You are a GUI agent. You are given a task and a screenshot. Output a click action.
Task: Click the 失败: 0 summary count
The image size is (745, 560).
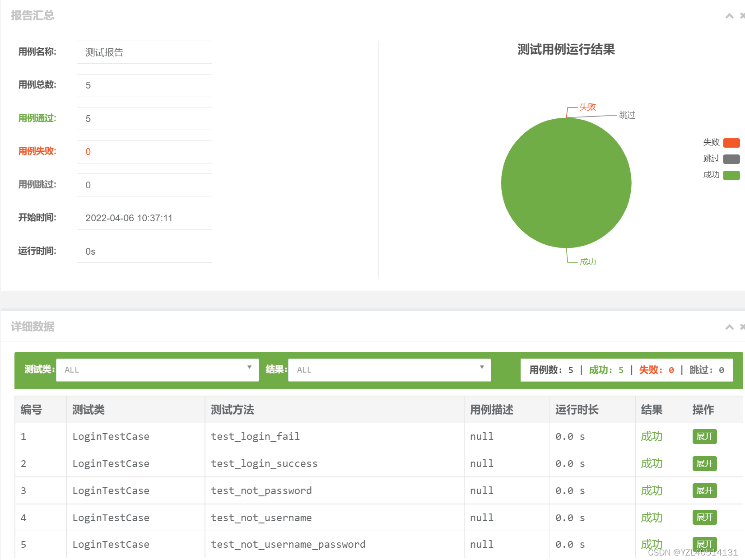coord(657,370)
